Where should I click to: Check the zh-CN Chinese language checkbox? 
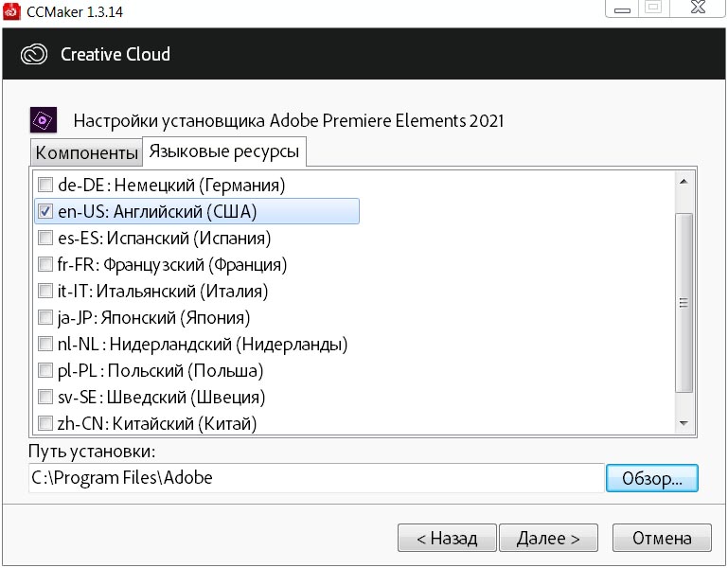tap(45, 423)
